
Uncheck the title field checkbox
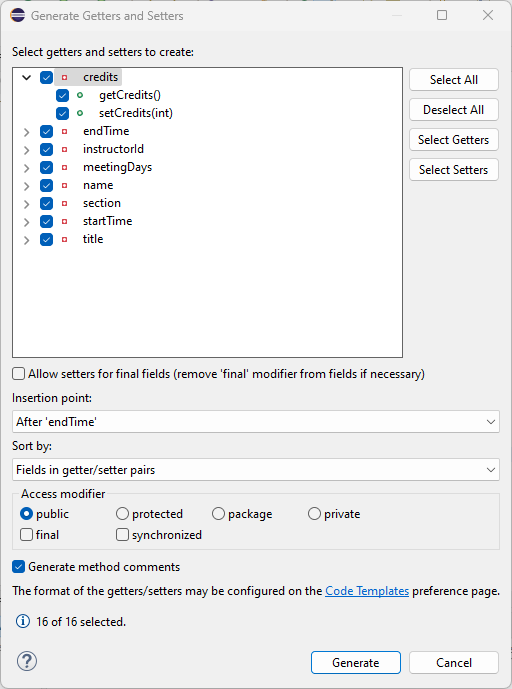(46, 239)
